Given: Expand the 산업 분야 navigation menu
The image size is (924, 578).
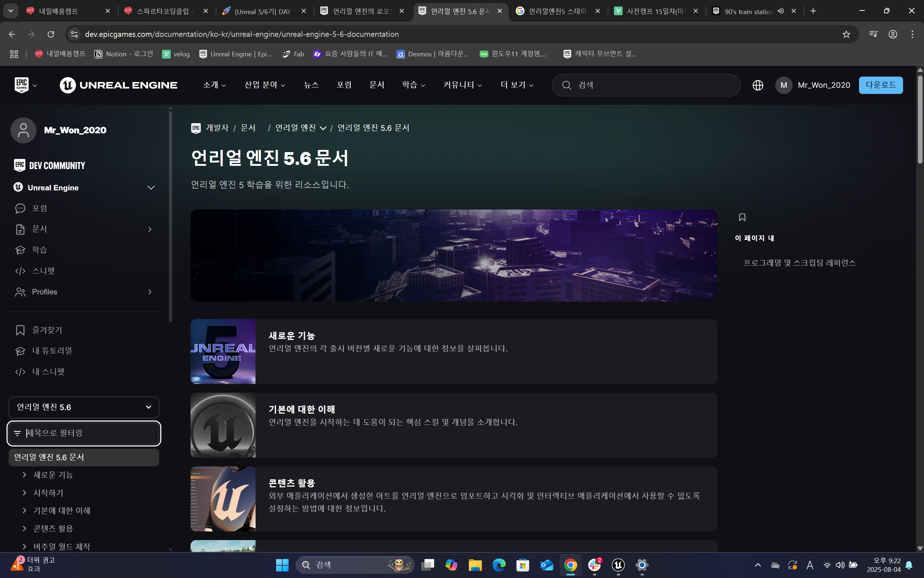Looking at the screenshot, I should click(x=265, y=85).
